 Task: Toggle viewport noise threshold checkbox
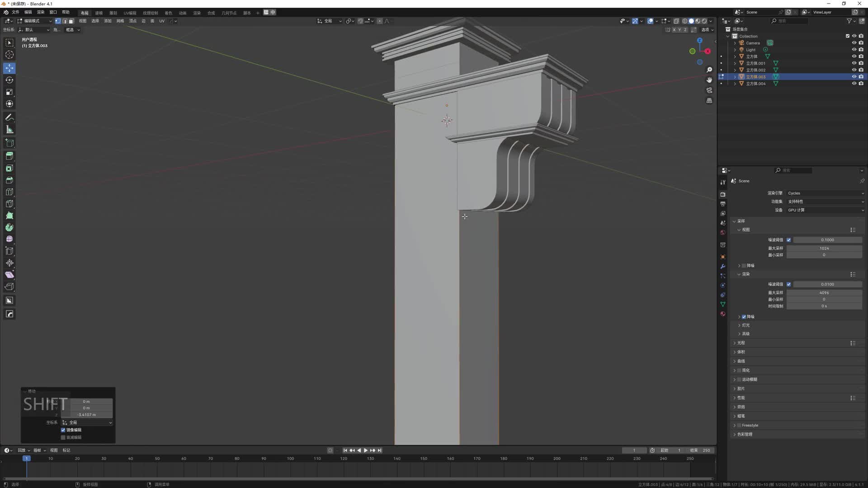(x=789, y=240)
